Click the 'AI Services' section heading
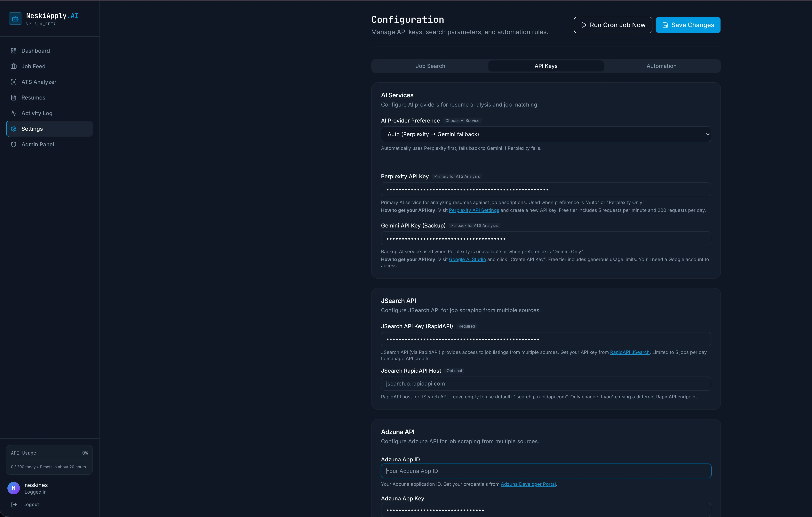Viewport: 812px width, 517px height. [397, 95]
